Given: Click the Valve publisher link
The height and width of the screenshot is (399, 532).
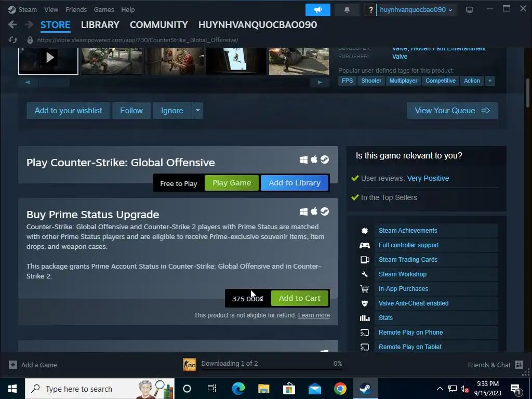Looking at the screenshot, I should (x=400, y=57).
